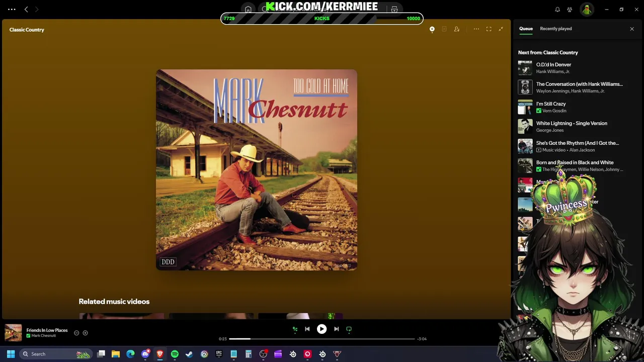Open George Jones artist link
The width and height of the screenshot is (644, 362).
(x=550, y=130)
